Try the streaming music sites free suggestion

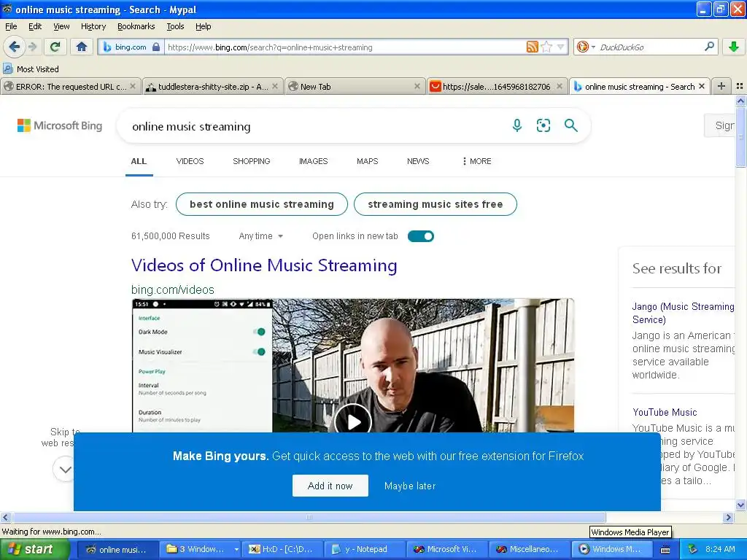[x=435, y=204]
